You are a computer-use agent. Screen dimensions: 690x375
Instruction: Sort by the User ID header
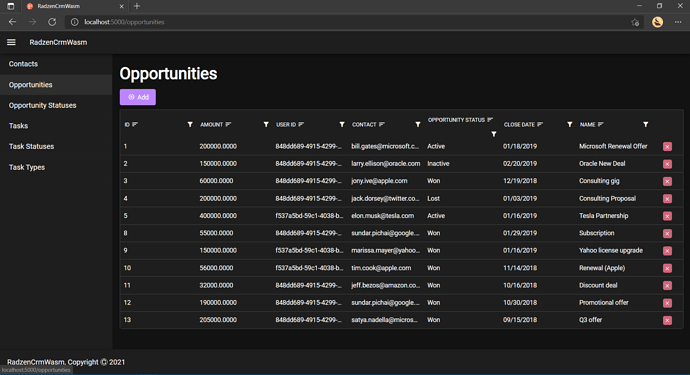point(290,125)
